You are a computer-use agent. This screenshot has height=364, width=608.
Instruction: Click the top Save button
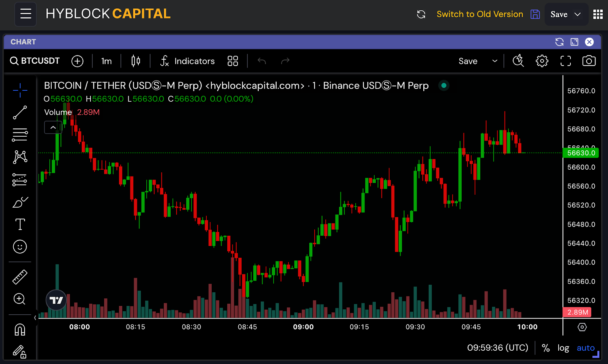point(559,14)
